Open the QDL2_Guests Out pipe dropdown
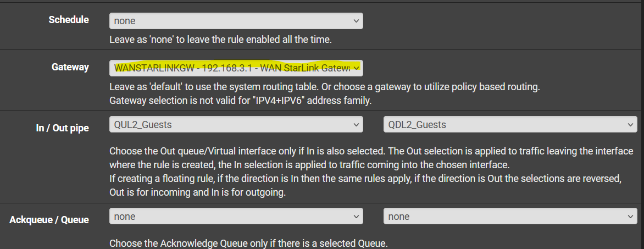Viewport: 644px width, 249px height. 510,124
